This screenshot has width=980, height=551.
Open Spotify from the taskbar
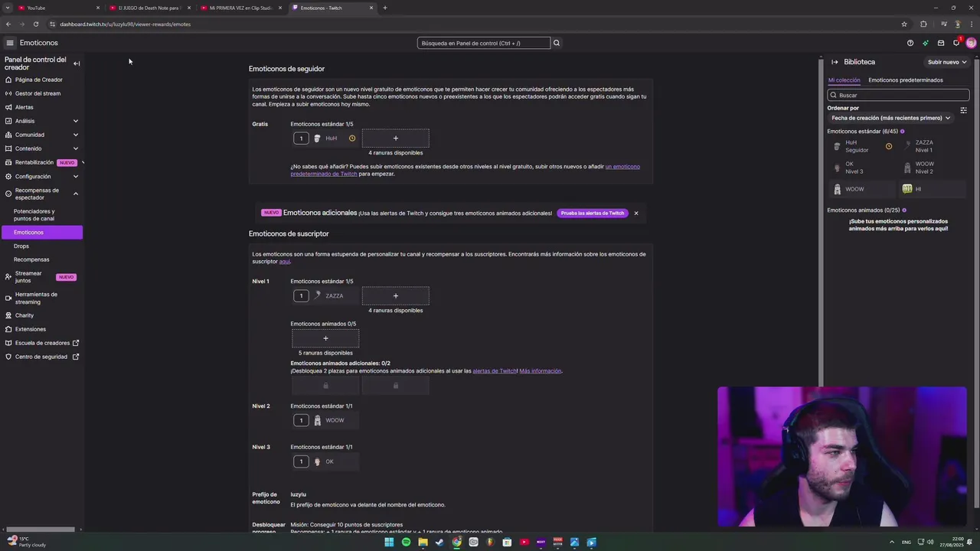click(x=406, y=542)
